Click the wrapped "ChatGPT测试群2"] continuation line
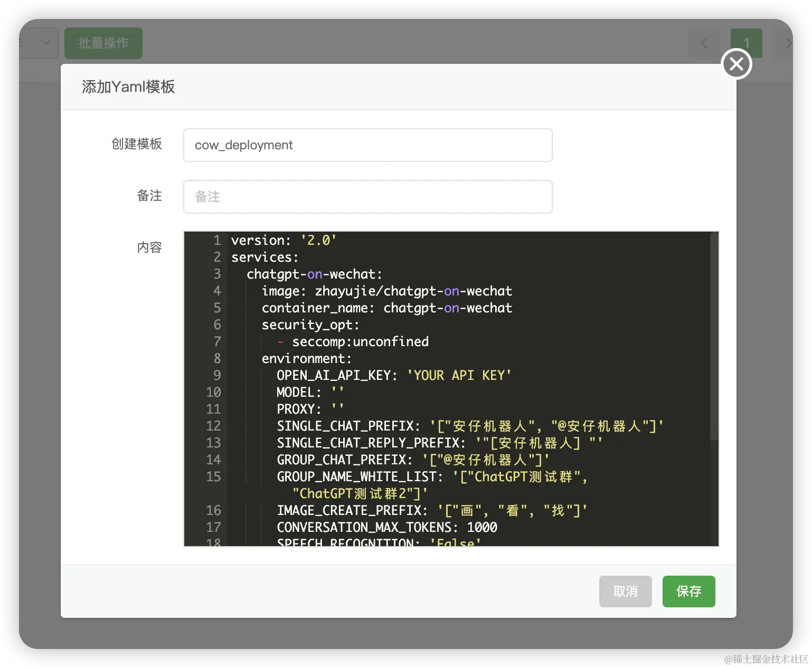The image size is (812, 668). coord(360,494)
